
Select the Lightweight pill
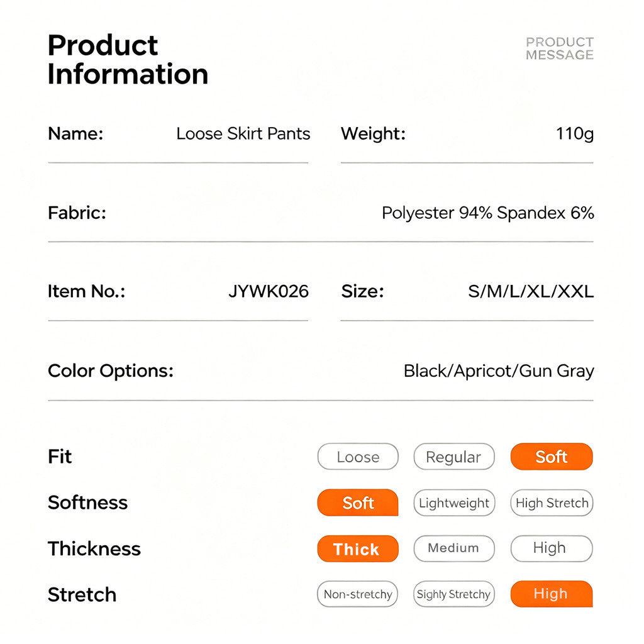click(x=454, y=502)
